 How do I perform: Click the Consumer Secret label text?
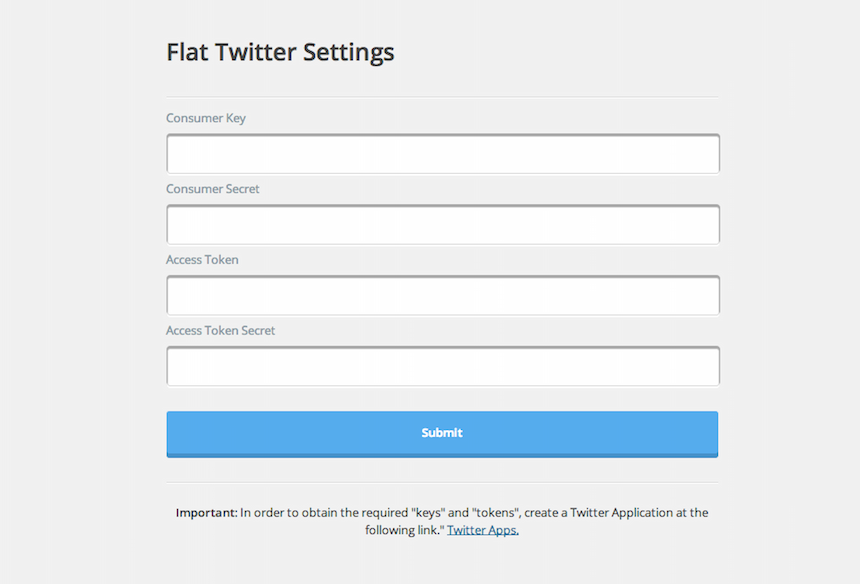click(x=212, y=189)
